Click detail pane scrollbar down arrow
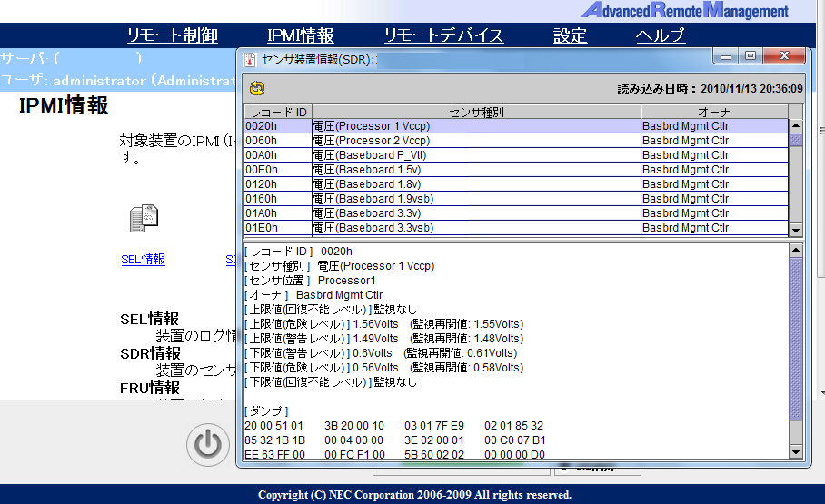This screenshot has height=504, width=825. pos(796,452)
